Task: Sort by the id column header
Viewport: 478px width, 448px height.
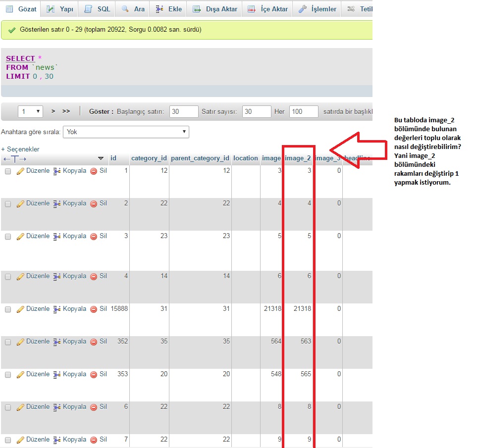Action: 113,158
